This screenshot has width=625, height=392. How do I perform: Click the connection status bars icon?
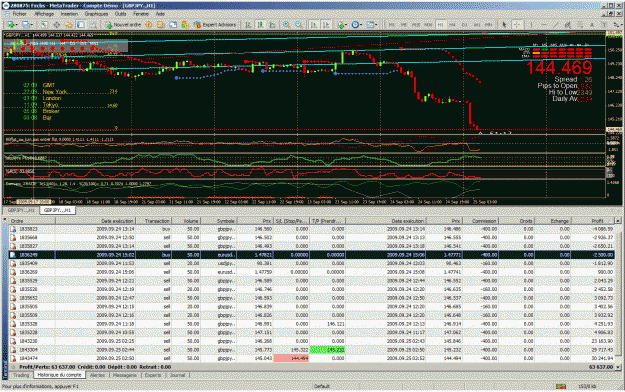click(561, 386)
